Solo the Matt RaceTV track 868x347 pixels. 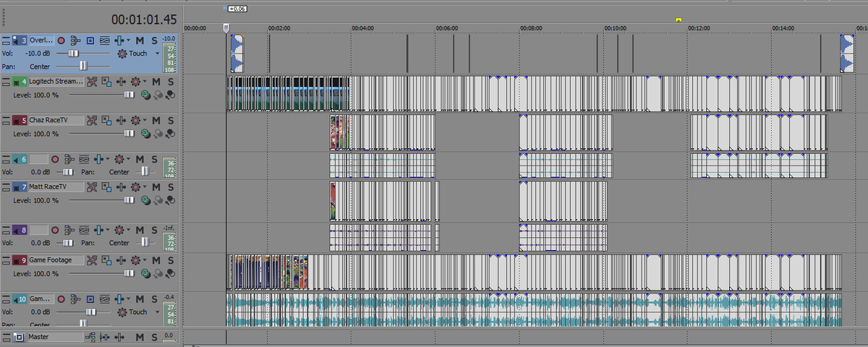pos(170,187)
